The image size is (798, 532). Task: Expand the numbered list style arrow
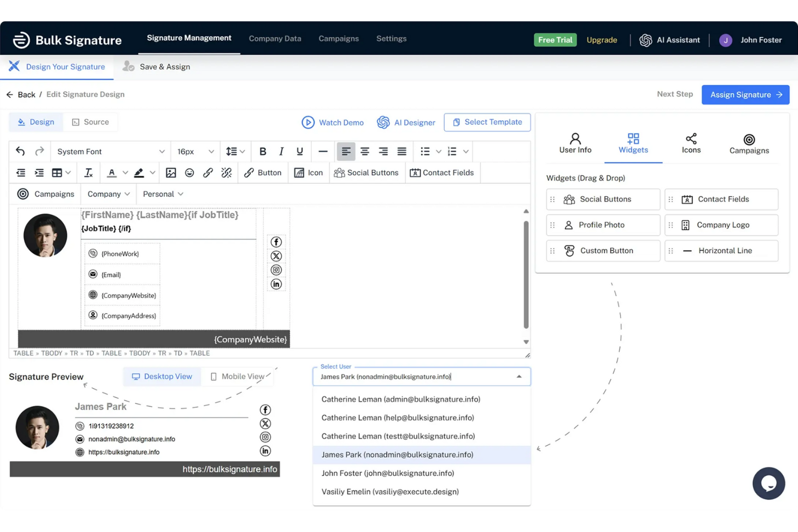(466, 151)
